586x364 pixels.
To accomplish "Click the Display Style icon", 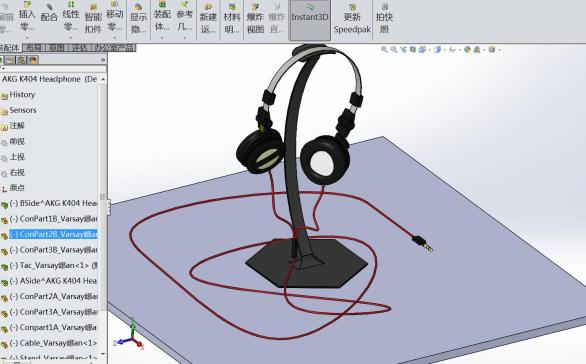I will pos(437,49).
